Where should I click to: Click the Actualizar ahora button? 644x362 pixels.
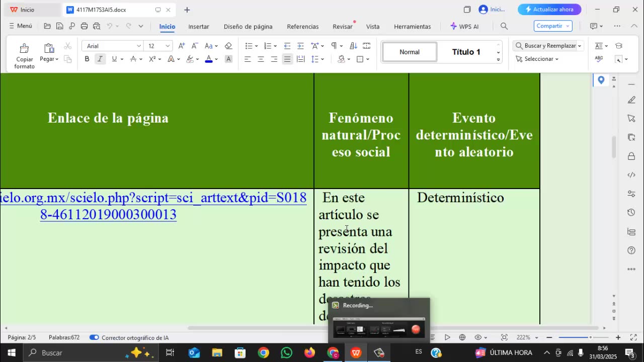[x=549, y=10]
